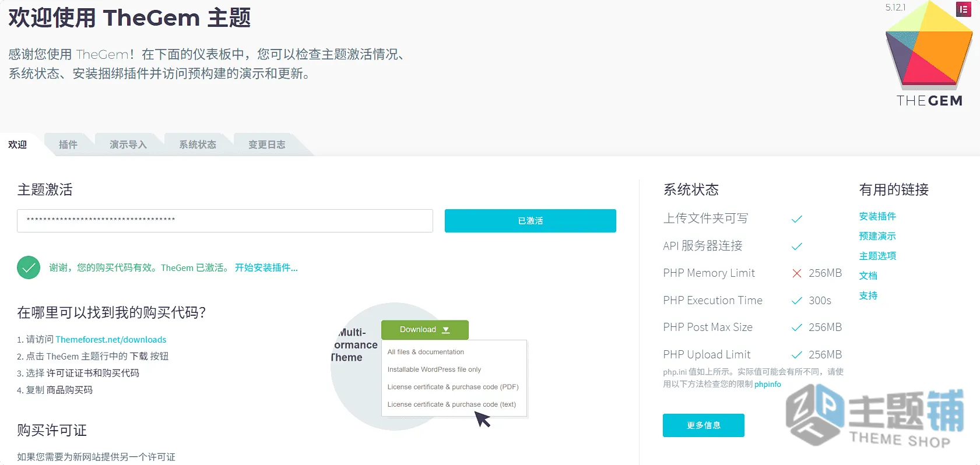View the 变更日志 tab
Screen dimensions: 980x465
click(x=267, y=145)
